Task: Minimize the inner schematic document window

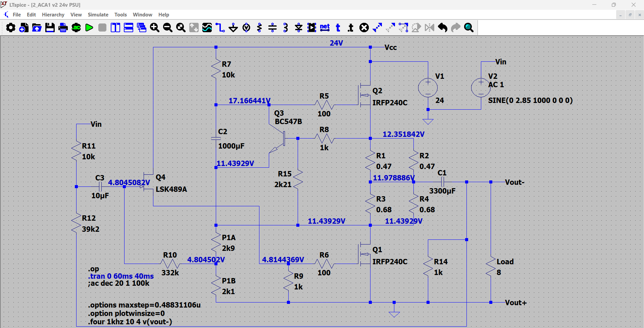Action: 621,15
